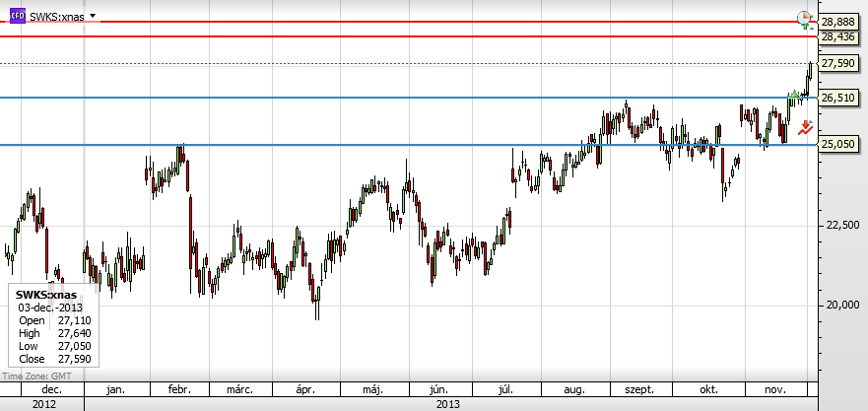Click the SWKS:xnas title in info box
The height and width of the screenshot is (411, 868).
46,295
